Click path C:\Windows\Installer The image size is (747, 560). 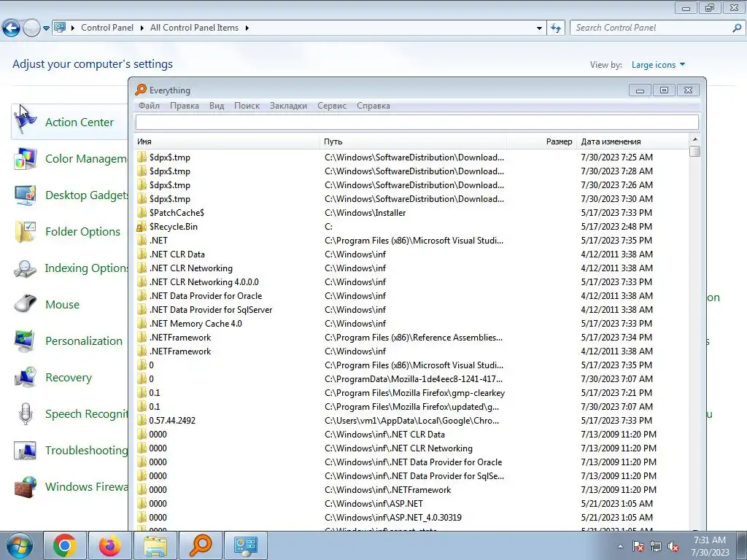click(365, 213)
